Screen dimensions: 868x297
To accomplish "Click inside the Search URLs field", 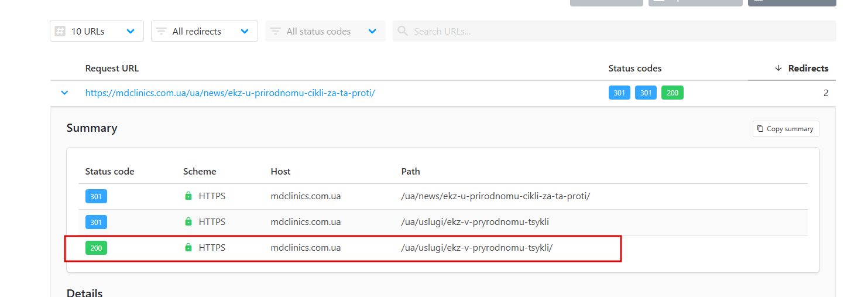I will click(x=620, y=32).
